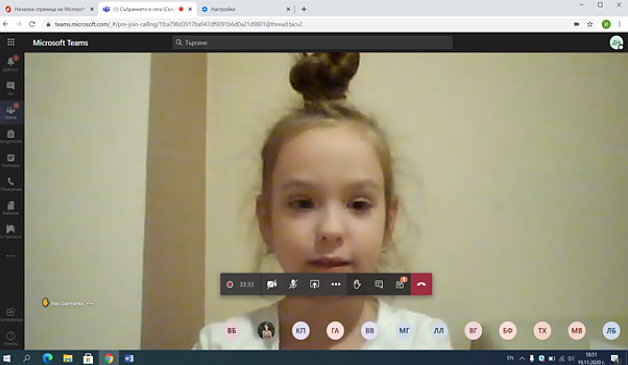The width and height of the screenshot is (628, 365).
Task: Open Assignments in the Teams sidebar
Action: tap(11, 136)
